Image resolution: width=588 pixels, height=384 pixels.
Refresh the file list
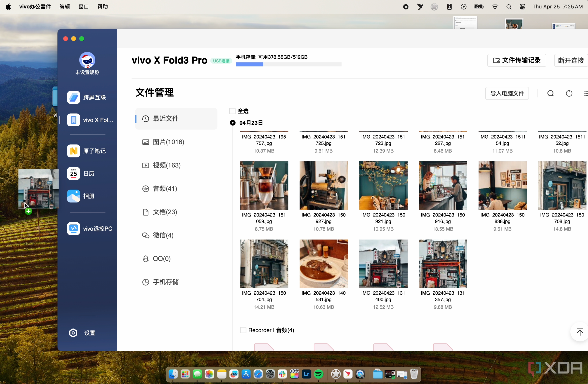point(569,93)
